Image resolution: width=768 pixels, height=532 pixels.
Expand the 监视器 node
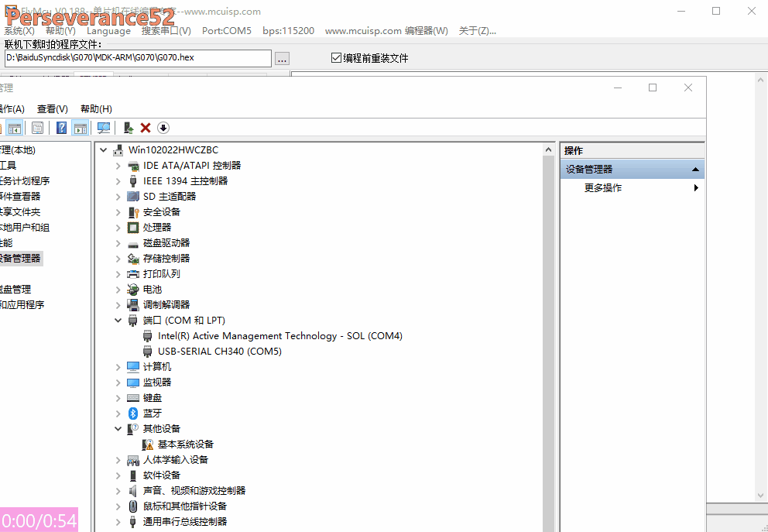[x=118, y=383]
